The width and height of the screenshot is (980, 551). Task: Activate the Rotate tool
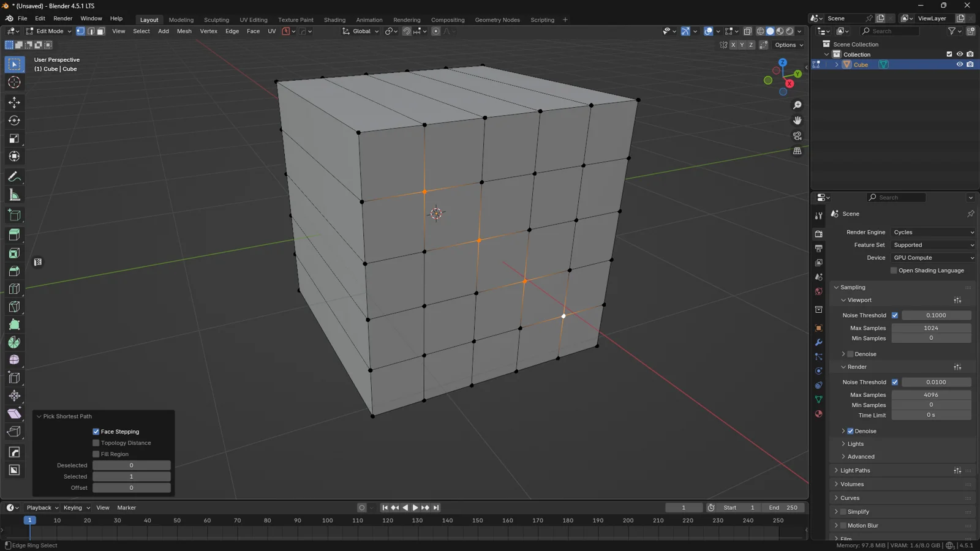14,121
